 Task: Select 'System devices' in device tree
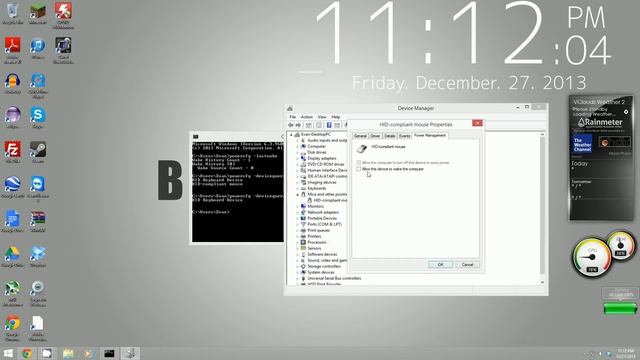click(321, 272)
